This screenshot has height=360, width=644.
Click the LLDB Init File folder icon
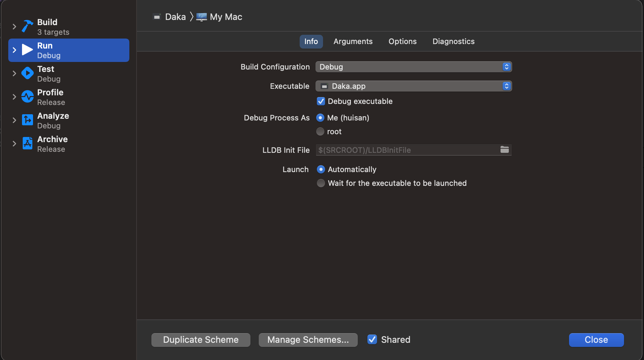tap(504, 150)
